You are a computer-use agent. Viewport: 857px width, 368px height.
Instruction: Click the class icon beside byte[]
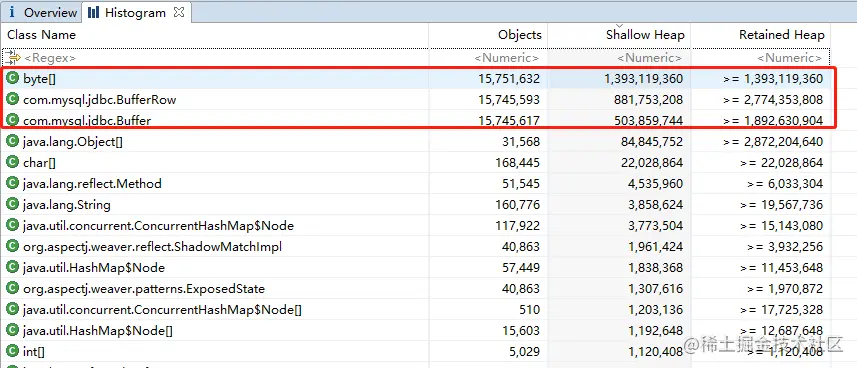[13, 79]
